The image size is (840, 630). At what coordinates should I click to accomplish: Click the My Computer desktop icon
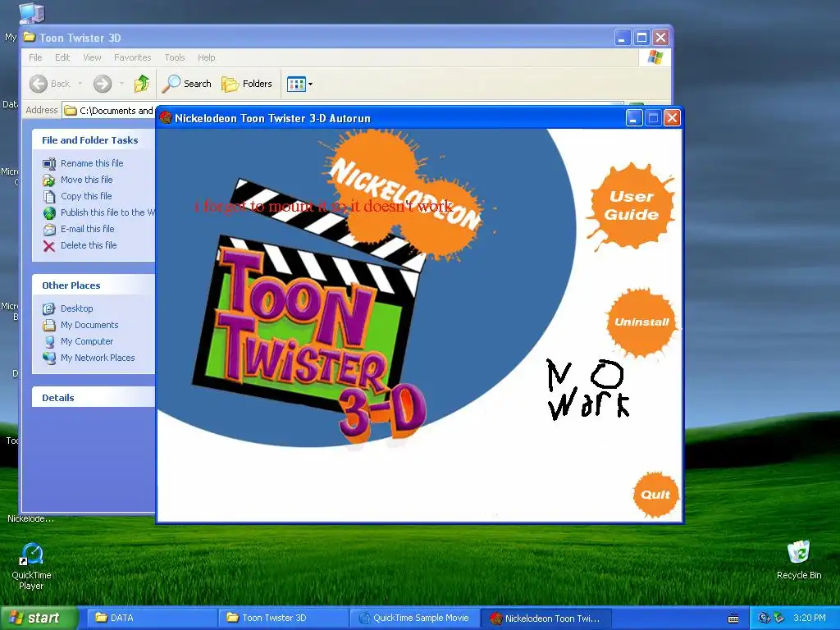[x=31, y=13]
